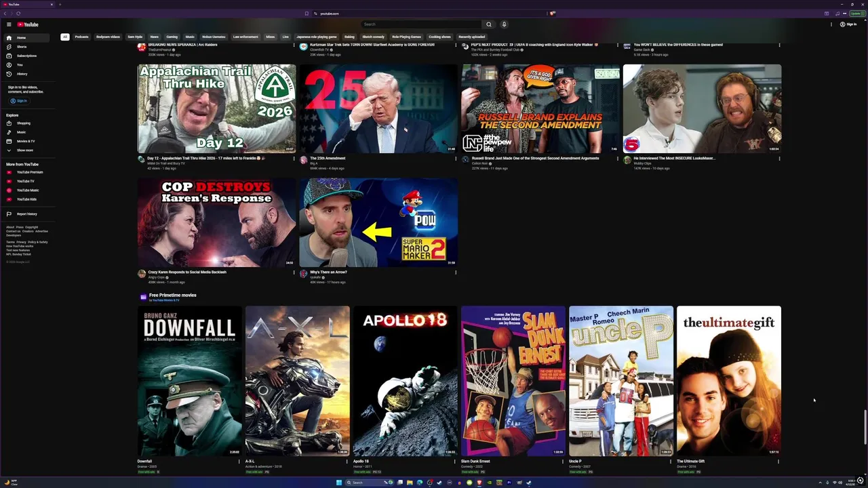868x488 pixels.
Task: Click the sidebar Sign in button
Action: click(18, 101)
